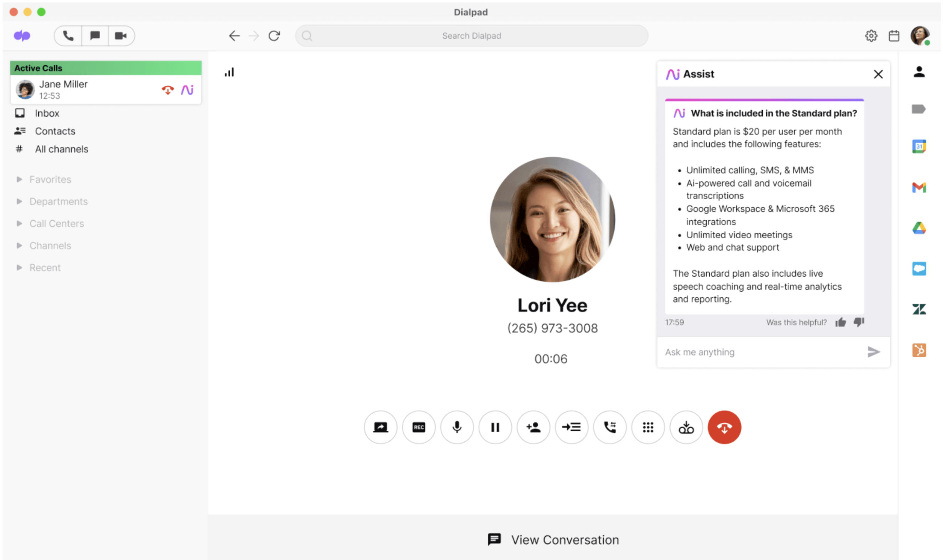Start screen sharing
The width and height of the screenshot is (943, 560).
[380, 427]
